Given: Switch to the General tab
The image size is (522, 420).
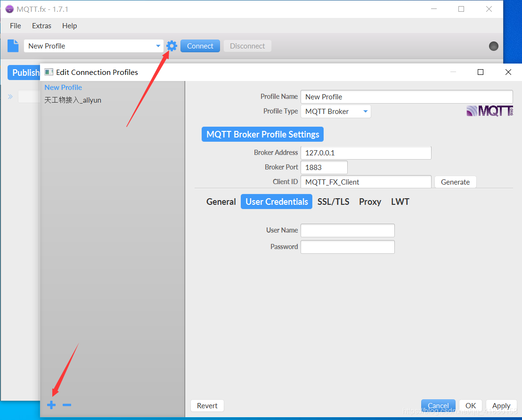Looking at the screenshot, I should [221, 202].
